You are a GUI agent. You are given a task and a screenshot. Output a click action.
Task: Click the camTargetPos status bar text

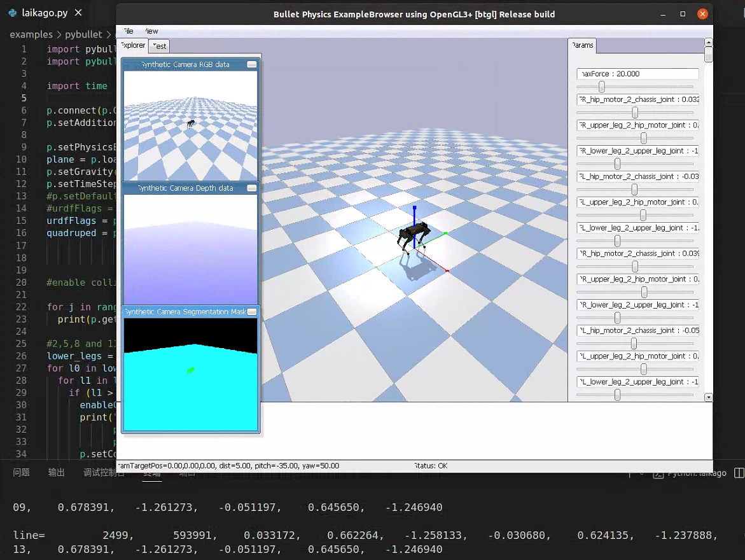228,466
